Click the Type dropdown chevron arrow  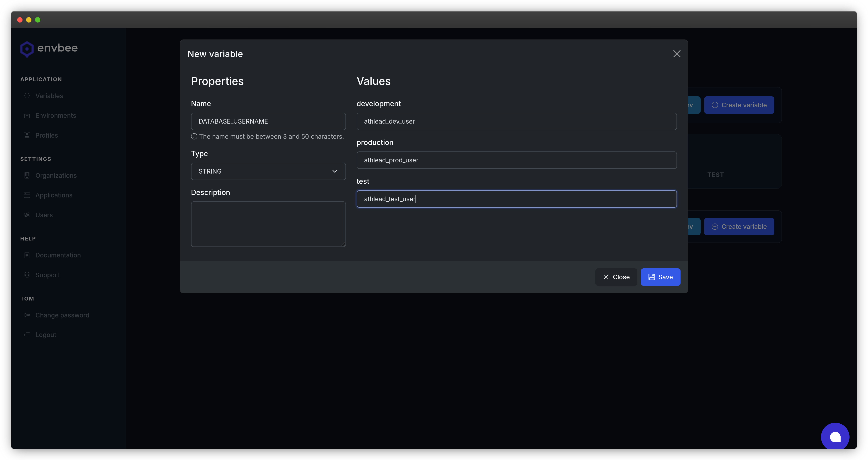[335, 171]
